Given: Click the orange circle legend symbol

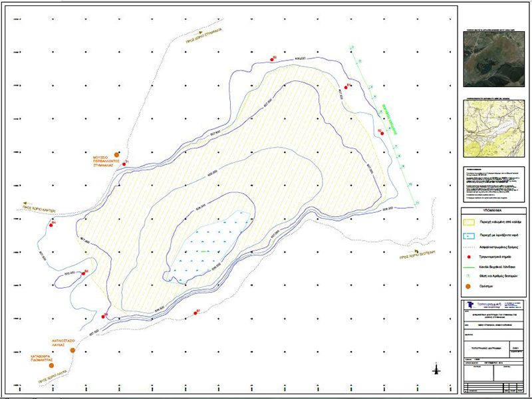Looking at the screenshot, I should click(x=469, y=287).
